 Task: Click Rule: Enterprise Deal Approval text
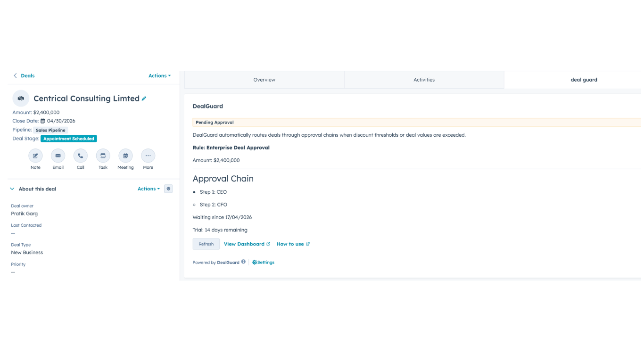click(231, 148)
